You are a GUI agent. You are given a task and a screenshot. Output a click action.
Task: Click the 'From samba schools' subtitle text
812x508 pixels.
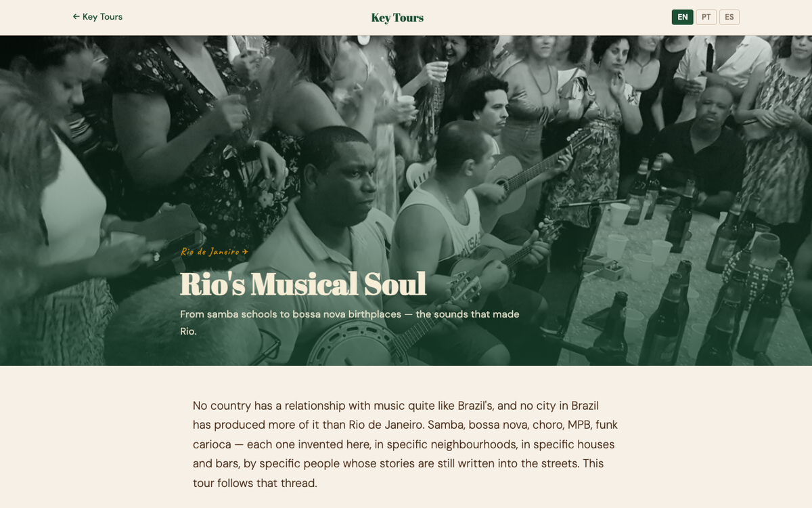(350, 322)
